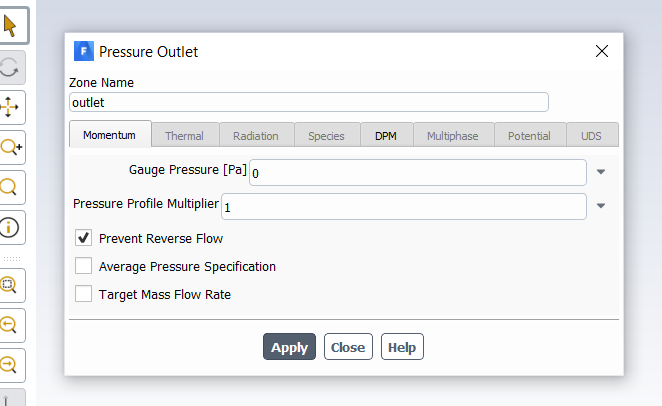
Task: Click the Gauge Pressure input field
Action: coord(417,173)
